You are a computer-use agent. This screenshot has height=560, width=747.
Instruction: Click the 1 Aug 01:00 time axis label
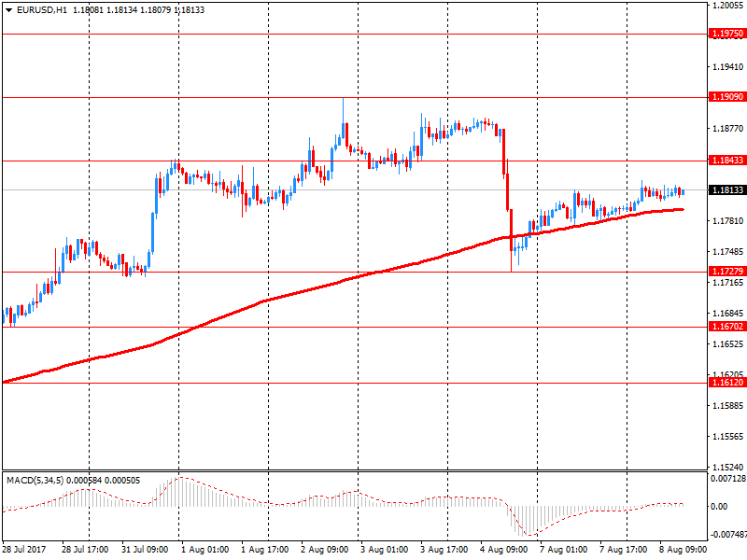[205, 550]
